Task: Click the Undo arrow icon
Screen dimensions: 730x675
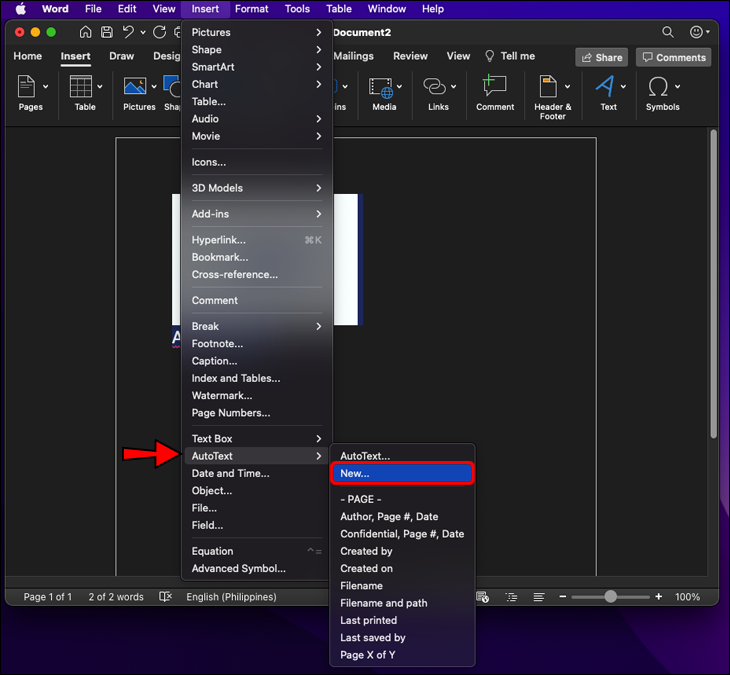Action: tap(128, 32)
